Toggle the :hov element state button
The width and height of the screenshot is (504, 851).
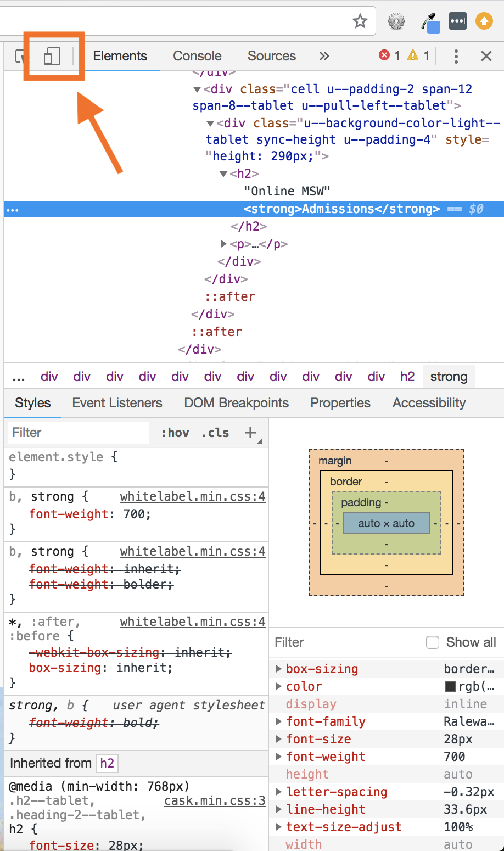(x=175, y=433)
